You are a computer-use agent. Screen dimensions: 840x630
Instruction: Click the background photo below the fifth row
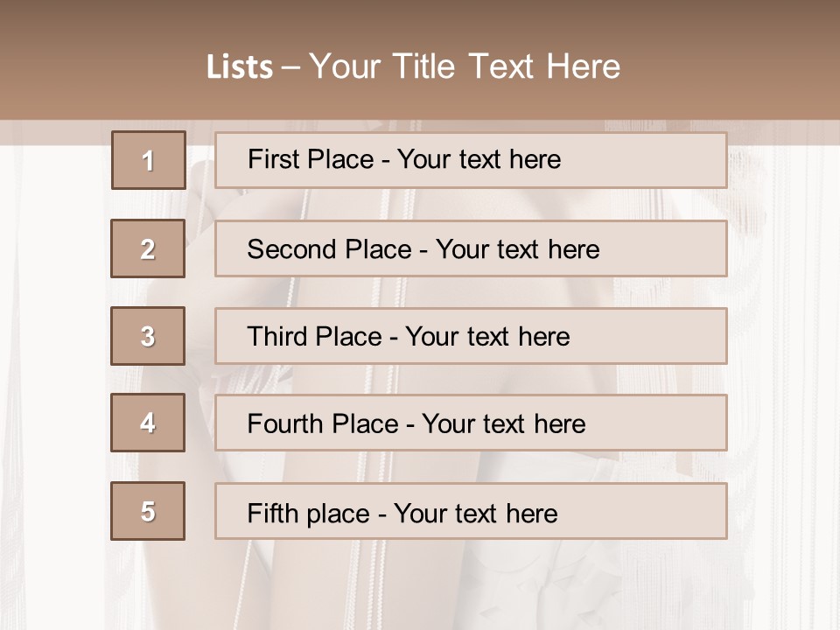(x=420, y=586)
